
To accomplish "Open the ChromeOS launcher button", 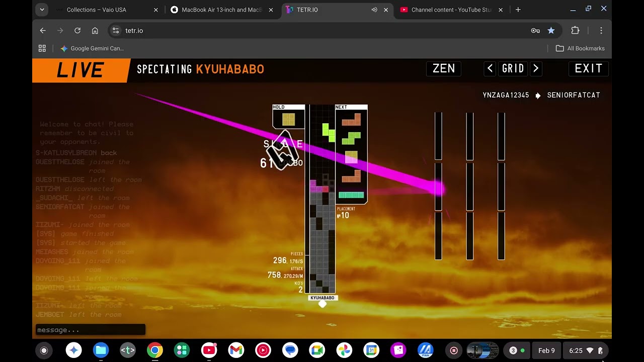I will (44, 350).
